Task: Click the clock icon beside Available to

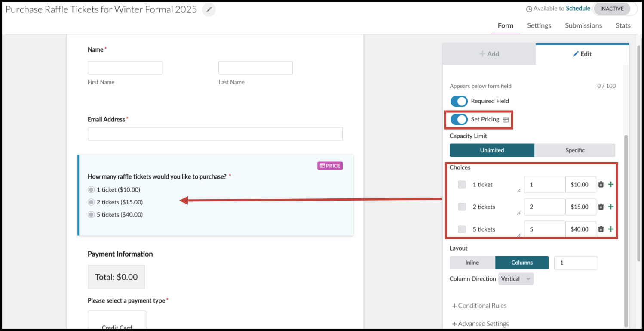Action: (529, 9)
